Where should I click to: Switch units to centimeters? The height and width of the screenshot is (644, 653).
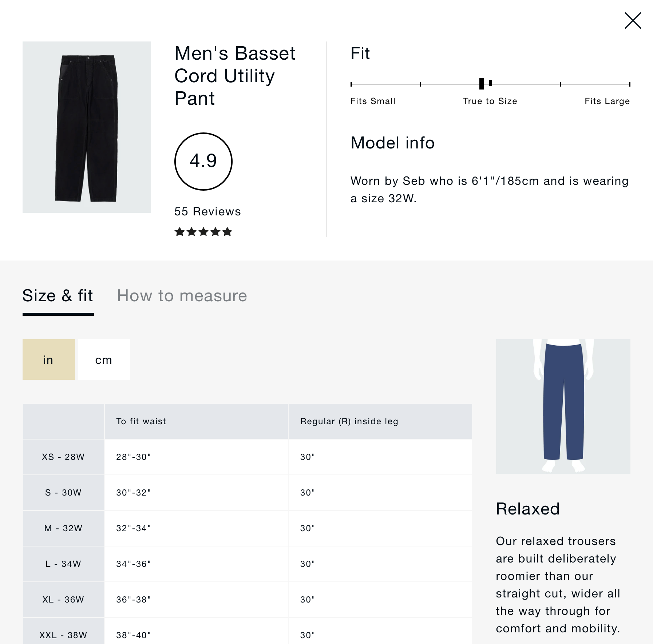104,359
